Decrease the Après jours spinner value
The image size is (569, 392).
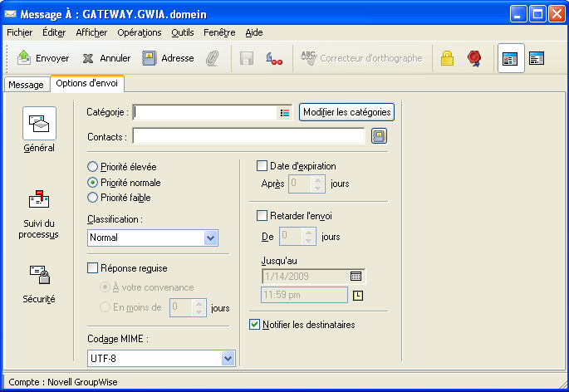(x=317, y=188)
